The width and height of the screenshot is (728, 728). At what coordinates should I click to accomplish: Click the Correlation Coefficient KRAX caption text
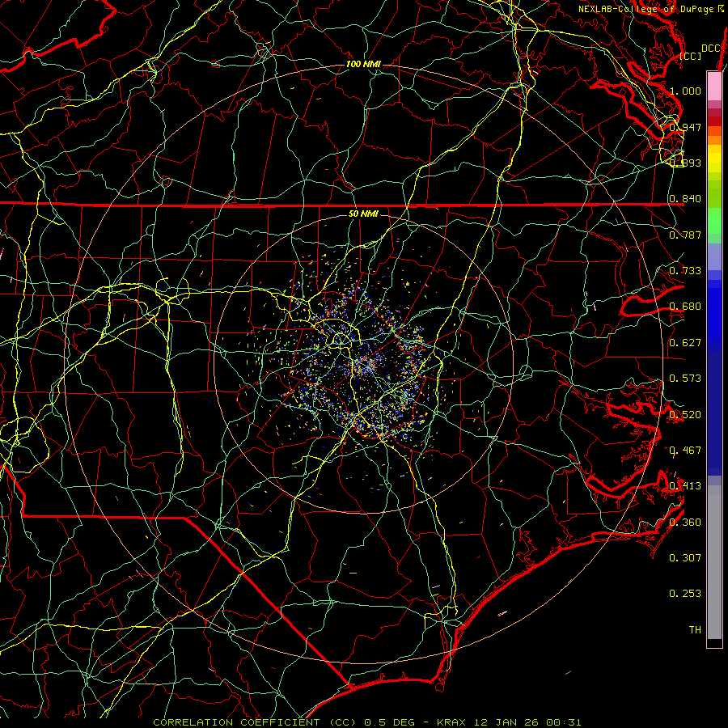[x=366, y=722]
